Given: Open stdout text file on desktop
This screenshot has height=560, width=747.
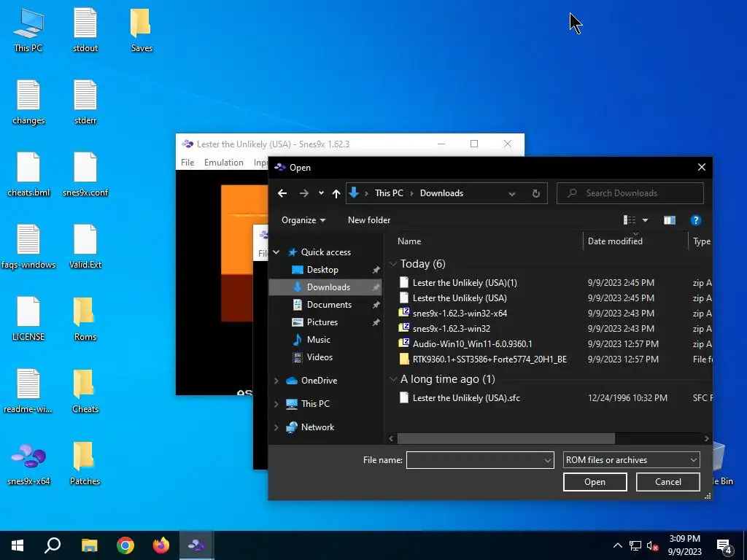Looking at the screenshot, I should click(85, 29).
